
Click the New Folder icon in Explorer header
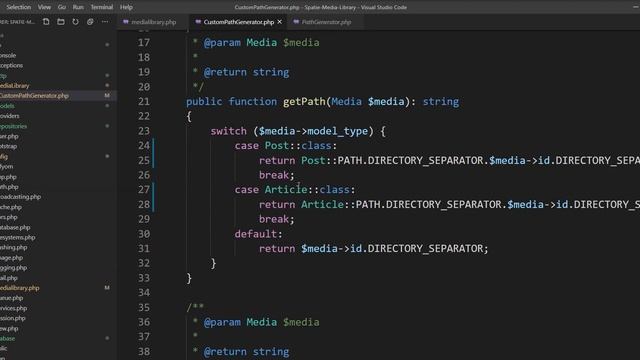coord(61,22)
